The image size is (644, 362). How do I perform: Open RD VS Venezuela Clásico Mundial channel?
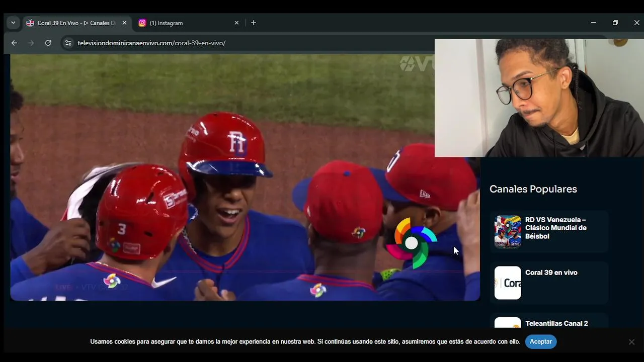click(x=555, y=228)
